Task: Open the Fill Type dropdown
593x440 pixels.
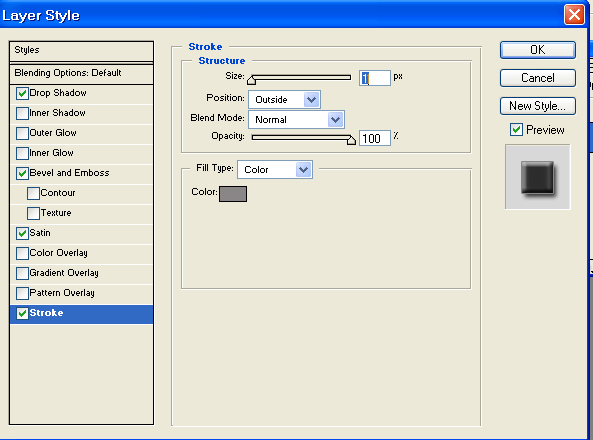Action: (275, 169)
